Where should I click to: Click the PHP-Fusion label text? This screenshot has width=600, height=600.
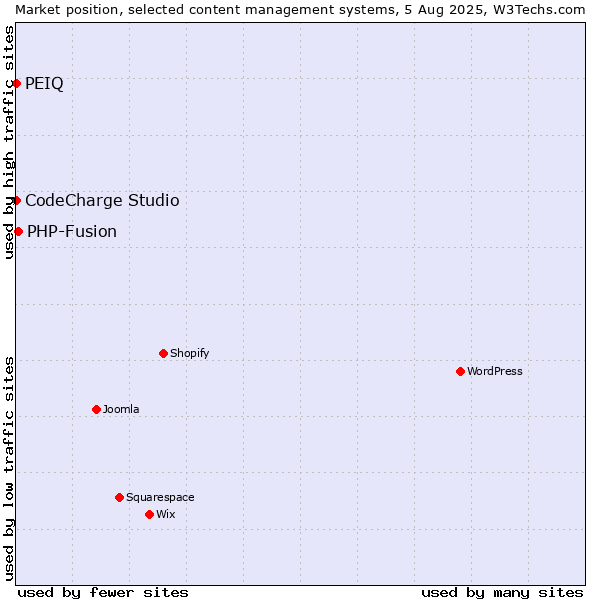(x=72, y=232)
